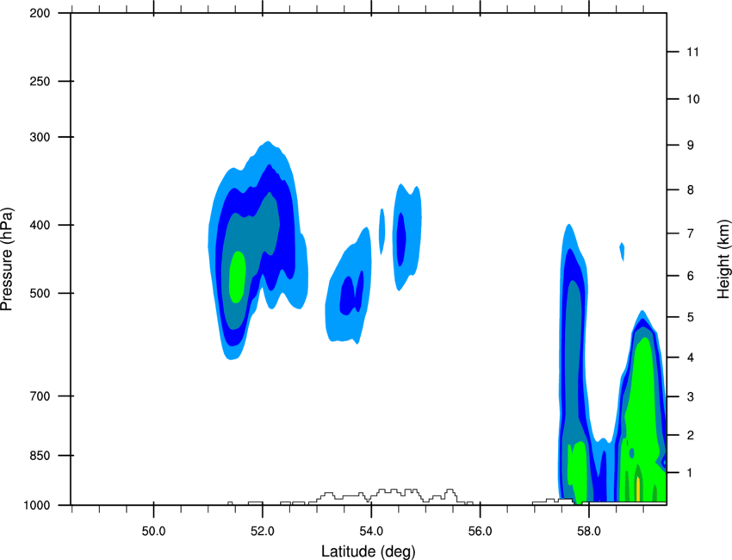Click the 300 pressure tick label
Image resolution: width=732 pixels, height=560 pixels.
click(x=40, y=137)
